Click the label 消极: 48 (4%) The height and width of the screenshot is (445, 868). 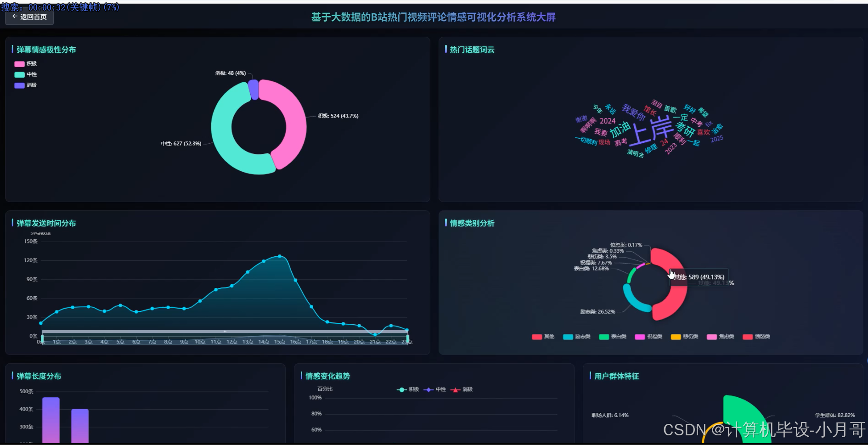(231, 73)
